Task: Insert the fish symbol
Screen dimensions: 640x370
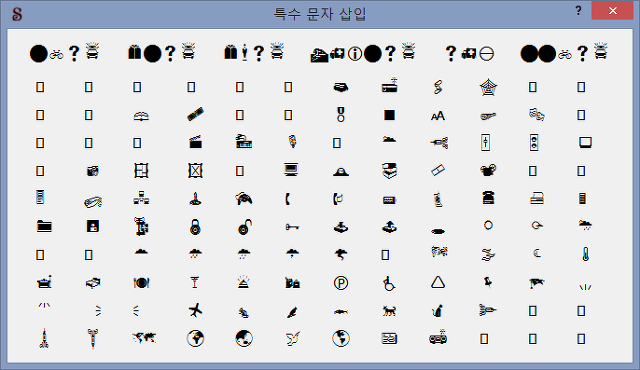Action: pyautogui.click(x=341, y=312)
